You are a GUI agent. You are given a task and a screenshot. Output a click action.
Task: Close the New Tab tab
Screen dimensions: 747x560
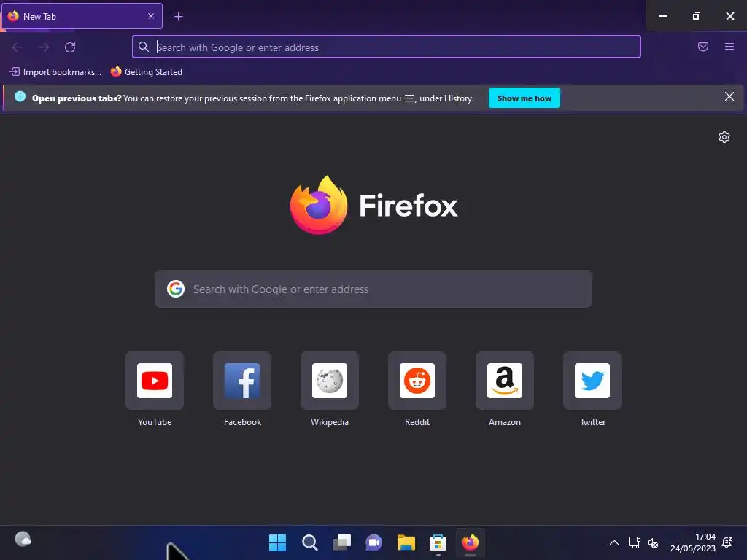(151, 16)
